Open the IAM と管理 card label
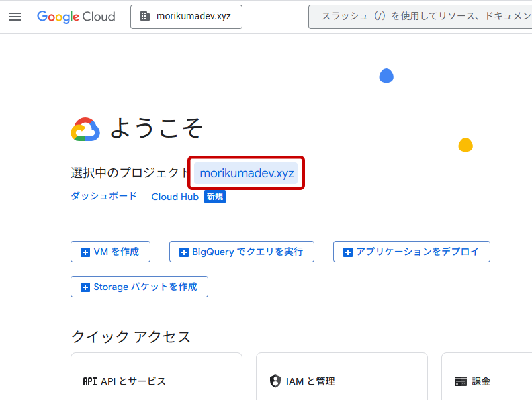 (310, 381)
